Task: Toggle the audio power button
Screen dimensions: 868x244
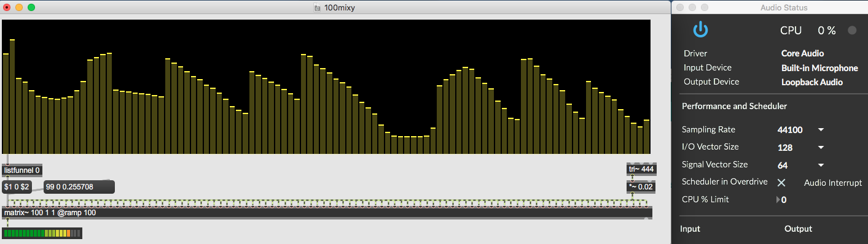Action: pyautogui.click(x=701, y=29)
